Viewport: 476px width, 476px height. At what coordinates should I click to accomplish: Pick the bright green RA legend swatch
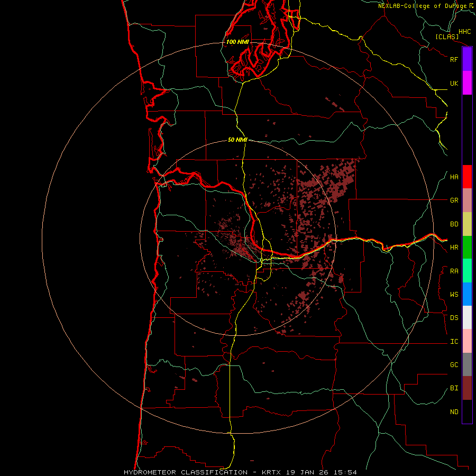coord(467,271)
